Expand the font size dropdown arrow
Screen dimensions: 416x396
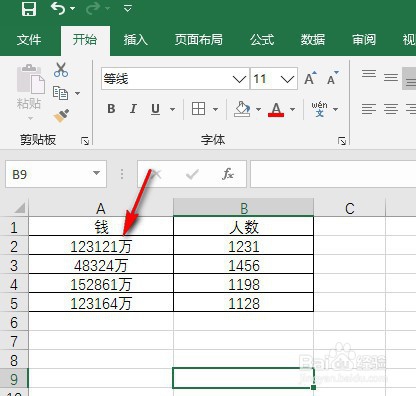coord(287,79)
